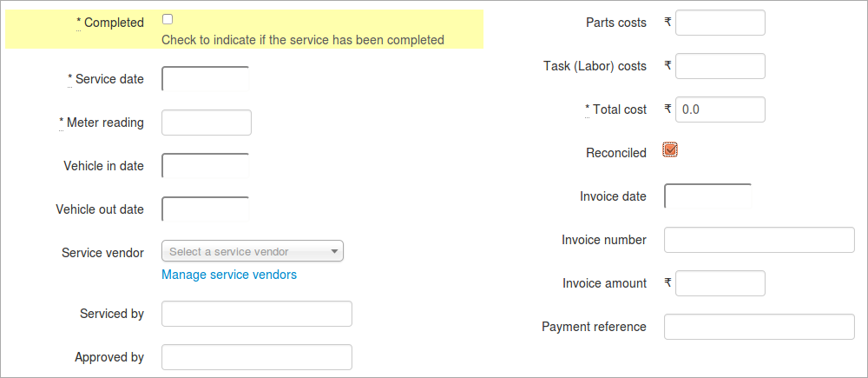Click the Serviced by text box
868x378 pixels.
pyautogui.click(x=257, y=314)
